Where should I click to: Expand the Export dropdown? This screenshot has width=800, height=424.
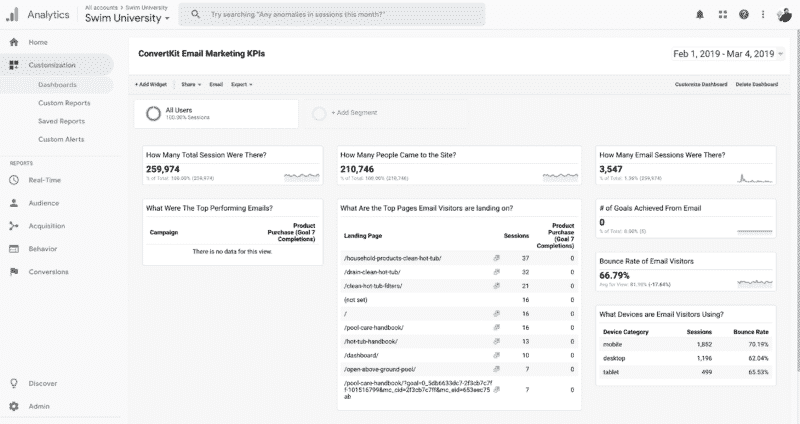(x=242, y=84)
